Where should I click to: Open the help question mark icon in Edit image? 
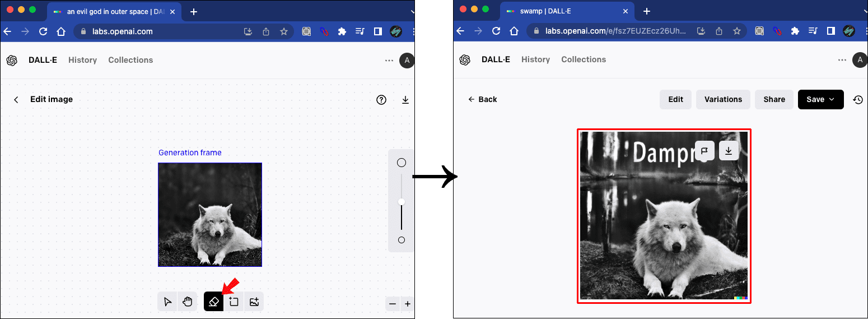(381, 100)
